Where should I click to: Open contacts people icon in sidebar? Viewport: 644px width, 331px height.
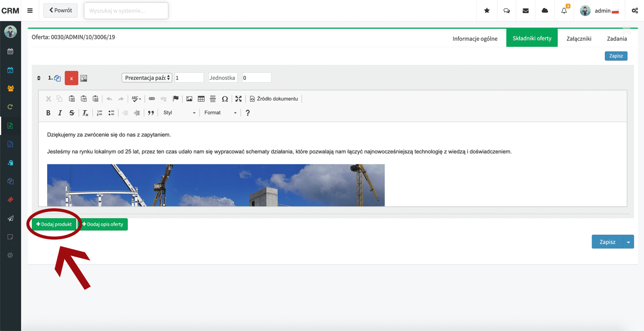(x=10, y=88)
